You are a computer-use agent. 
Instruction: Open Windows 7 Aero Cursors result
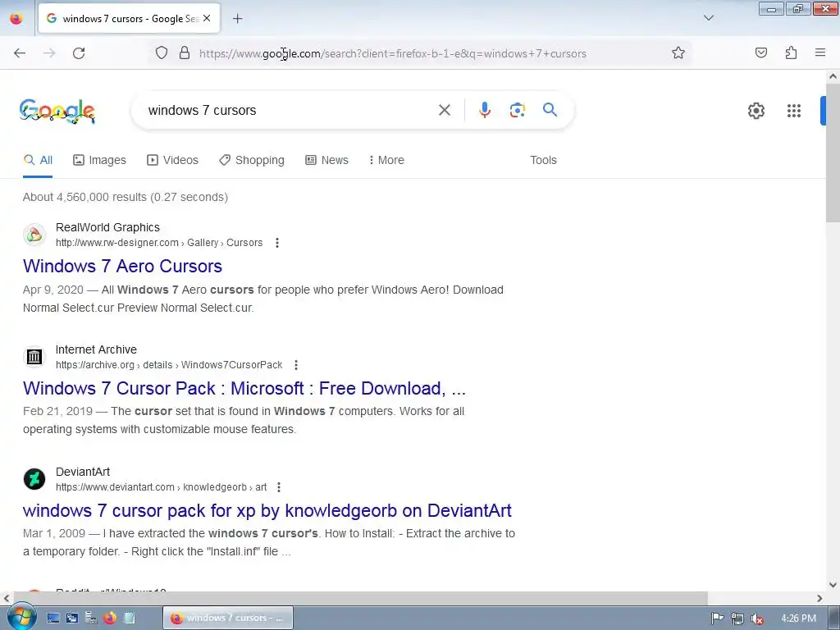click(122, 267)
